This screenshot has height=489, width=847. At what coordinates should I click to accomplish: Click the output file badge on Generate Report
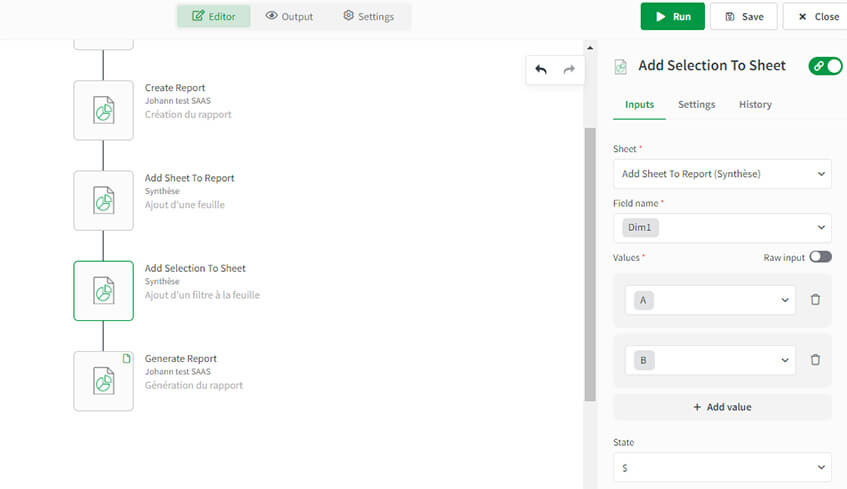pos(126,358)
